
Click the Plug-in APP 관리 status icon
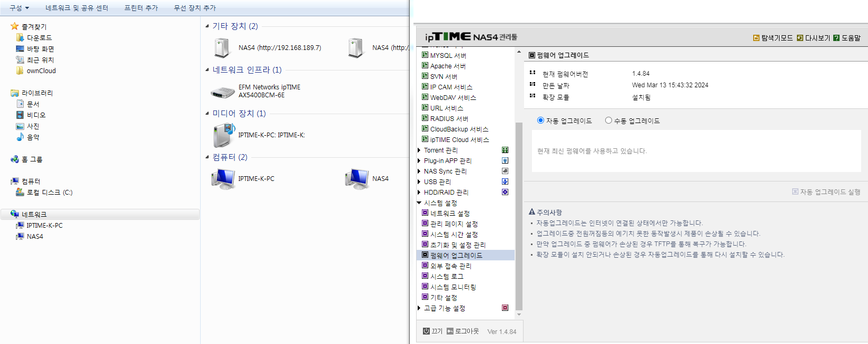click(x=505, y=161)
